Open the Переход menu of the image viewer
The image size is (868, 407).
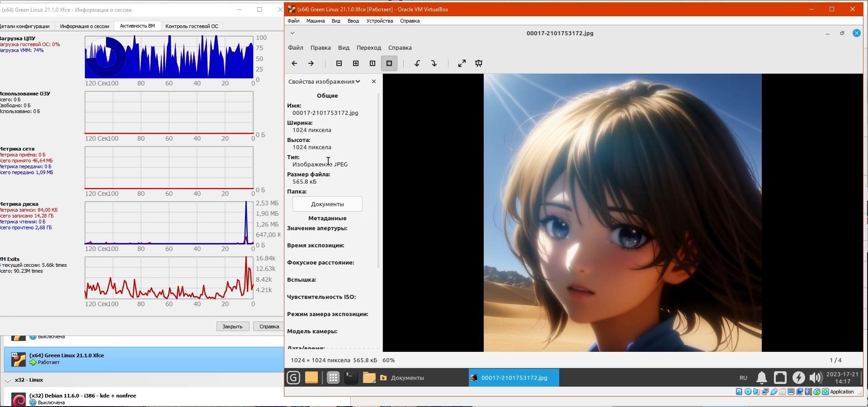[x=369, y=47]
